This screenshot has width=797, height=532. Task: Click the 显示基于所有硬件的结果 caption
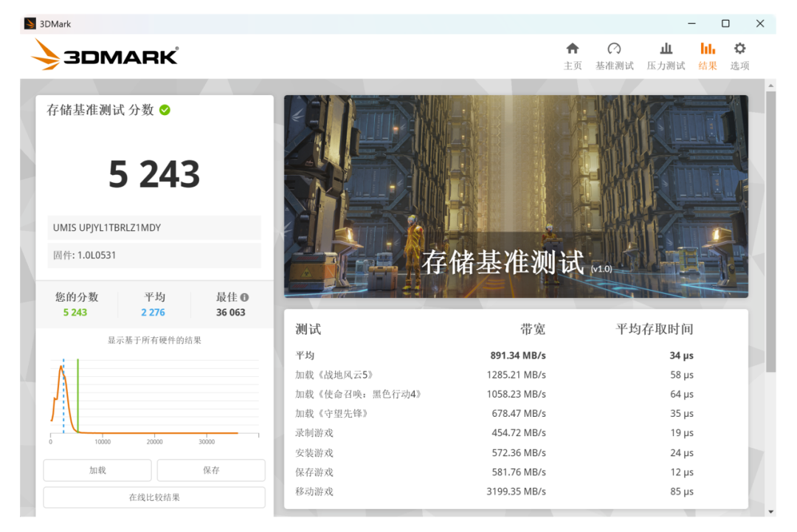point(154,340)
